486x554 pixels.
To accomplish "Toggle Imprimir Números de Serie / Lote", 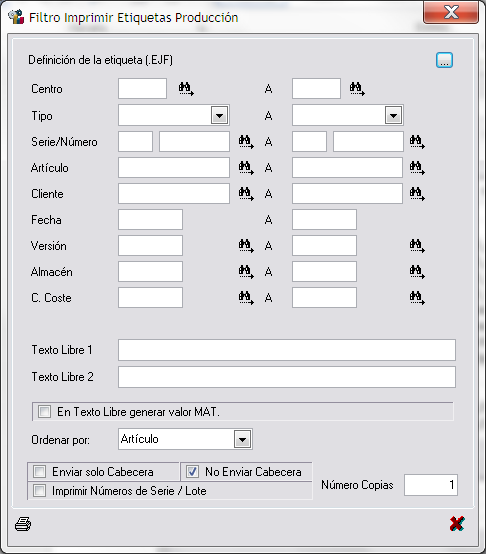I will tap(39, 490).
